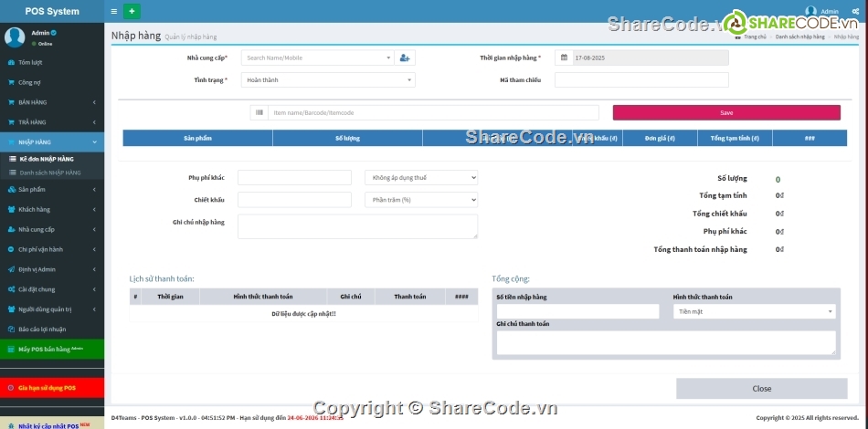
Task: Click the Trang chủ breadcrumb link
Action: (x=754, y=37)
